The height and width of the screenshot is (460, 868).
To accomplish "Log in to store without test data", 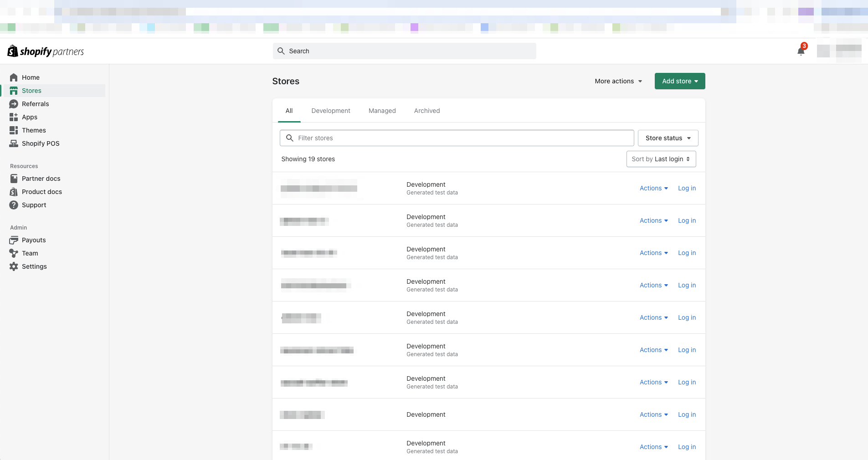I will pos(687,414).
